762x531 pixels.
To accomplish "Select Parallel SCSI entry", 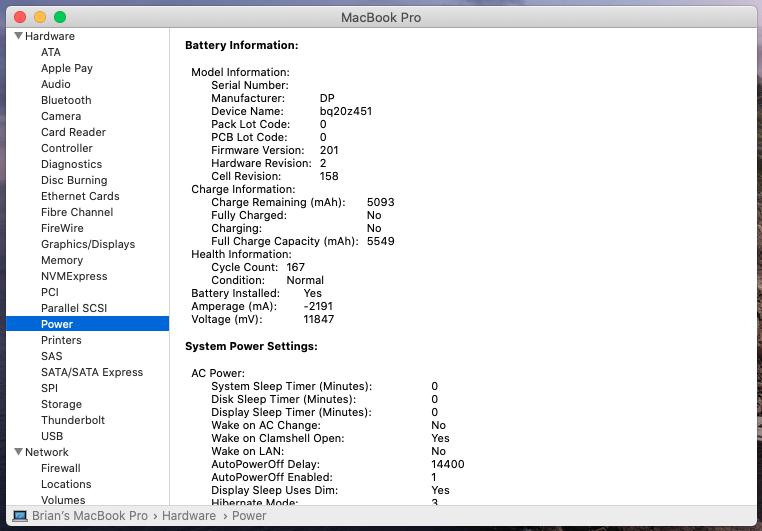I will click(74, 308).
